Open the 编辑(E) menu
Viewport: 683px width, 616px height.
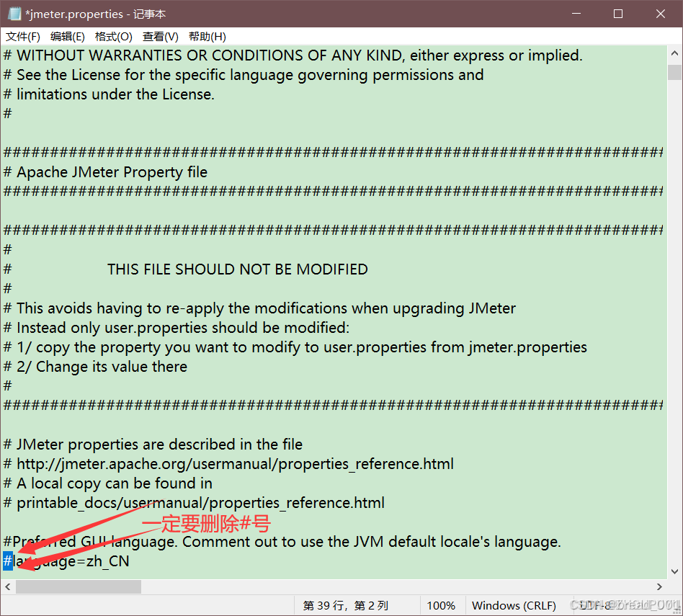point(67,36)
